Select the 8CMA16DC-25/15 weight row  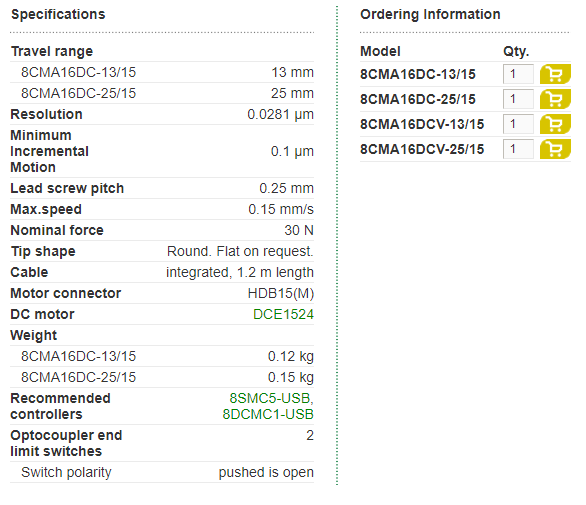pos(162,377)
